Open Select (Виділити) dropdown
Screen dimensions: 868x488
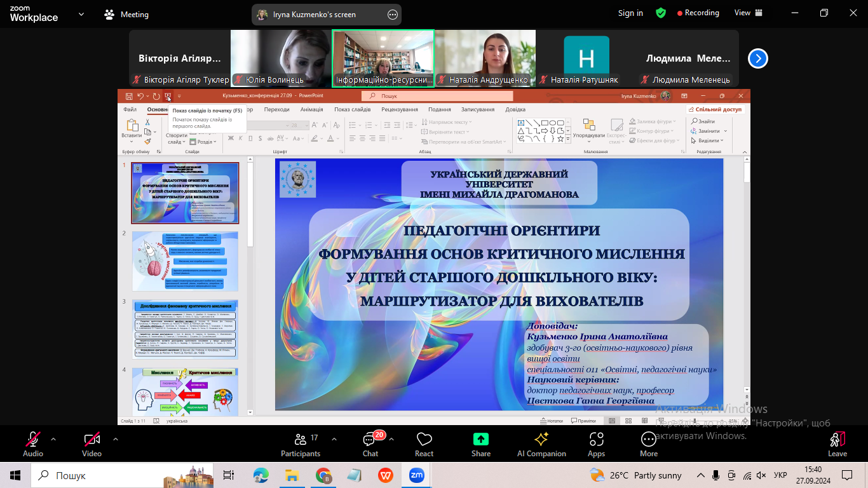(707, 140)
